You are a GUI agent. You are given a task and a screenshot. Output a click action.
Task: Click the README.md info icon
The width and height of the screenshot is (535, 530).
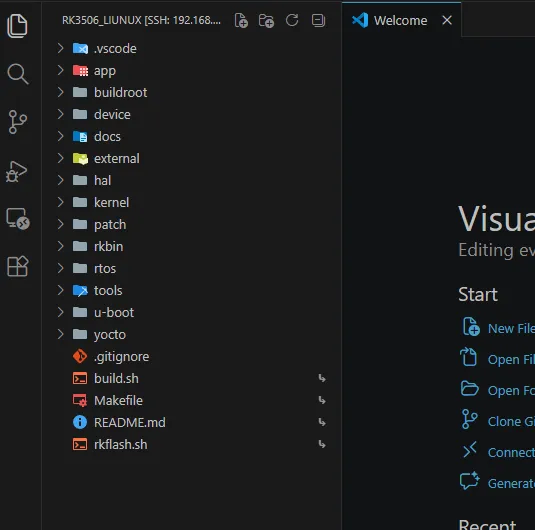(x=80, y=422)
